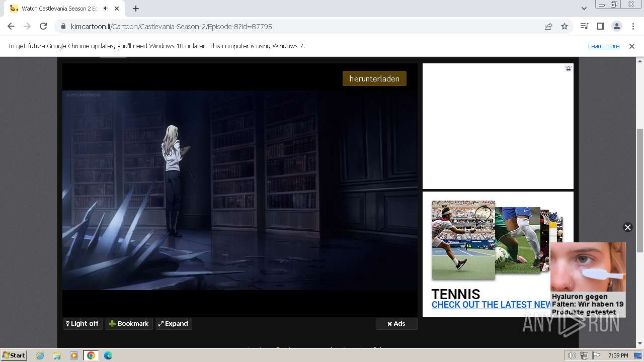
Task: Go back to the previous page
Action: pyautogui.click(x=11, y=27)
